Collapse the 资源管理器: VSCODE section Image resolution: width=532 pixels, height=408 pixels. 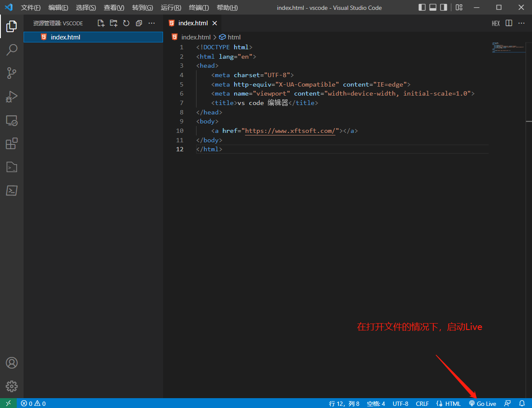tap(57, 23)
